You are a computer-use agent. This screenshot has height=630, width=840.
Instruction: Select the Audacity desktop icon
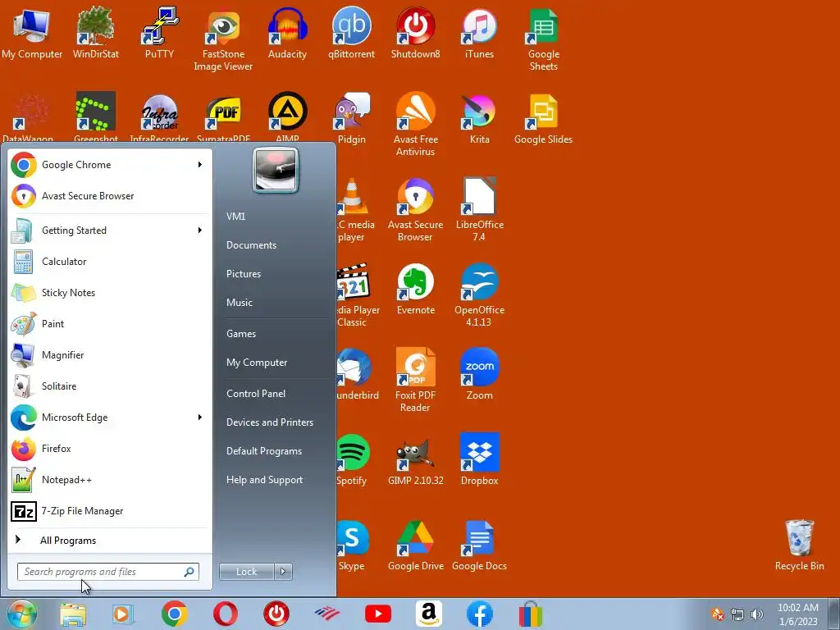pyautogui.click(x=287, y=33)
